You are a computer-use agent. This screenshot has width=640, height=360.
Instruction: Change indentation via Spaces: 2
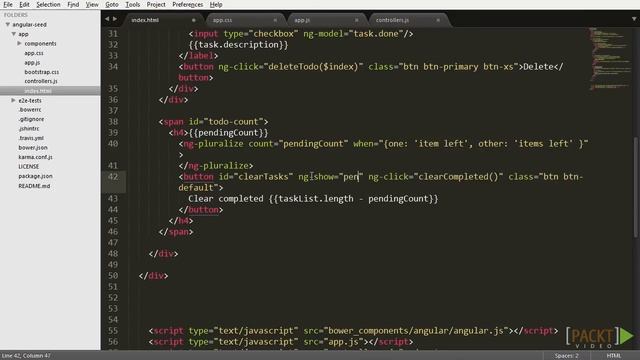click(x=567, y=356)
